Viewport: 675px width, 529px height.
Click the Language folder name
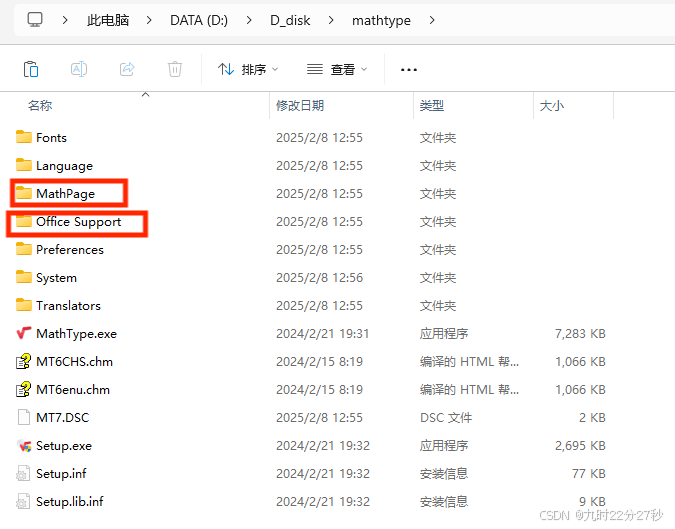[65, 166]
